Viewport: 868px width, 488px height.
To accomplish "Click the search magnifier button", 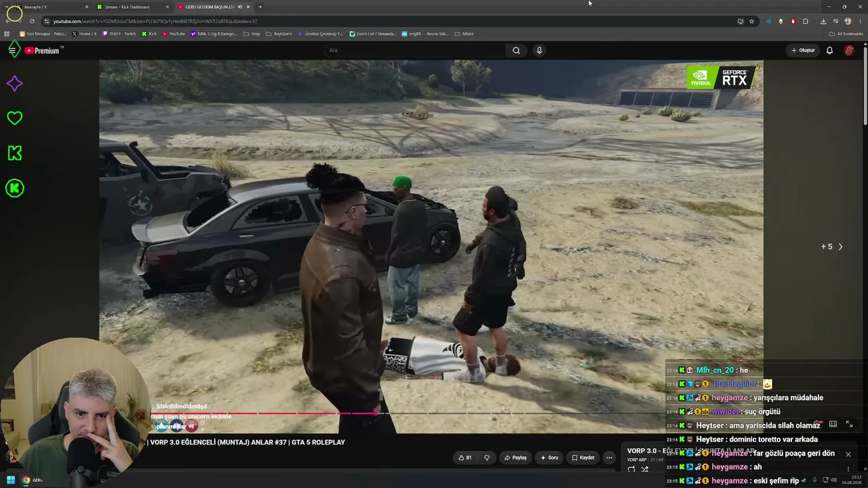I will pyautogui.click(x=516, y=50).
